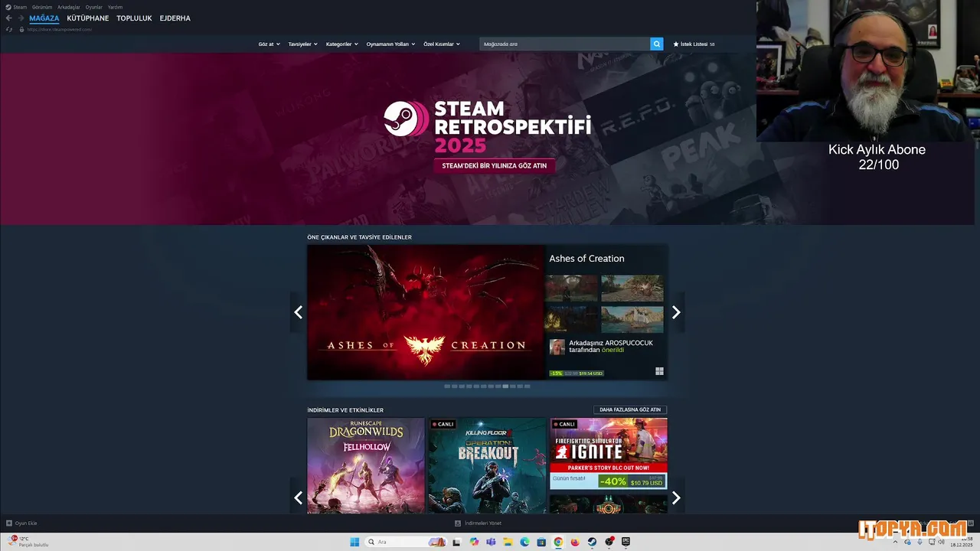Open the Yardım menu
Image resolution: width=980 pixels, height=551 pixels.
pos(115,7)
